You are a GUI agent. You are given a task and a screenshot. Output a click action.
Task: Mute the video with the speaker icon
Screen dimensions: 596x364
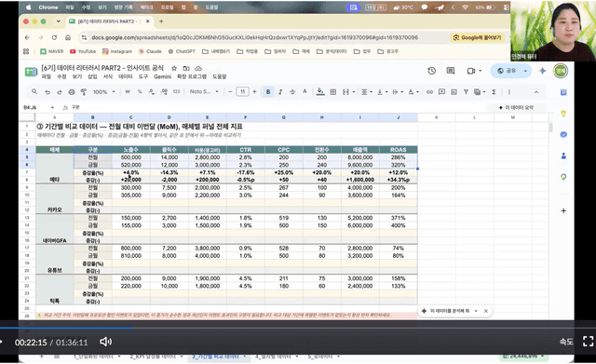[105, 342]
